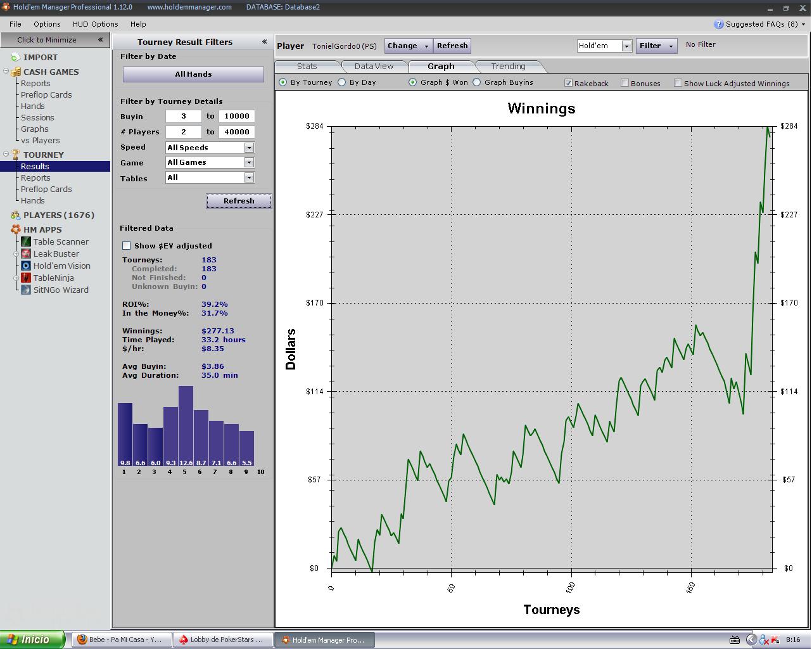
Task: Click the minimum Buyin input field
Action: tap(183, 117)
